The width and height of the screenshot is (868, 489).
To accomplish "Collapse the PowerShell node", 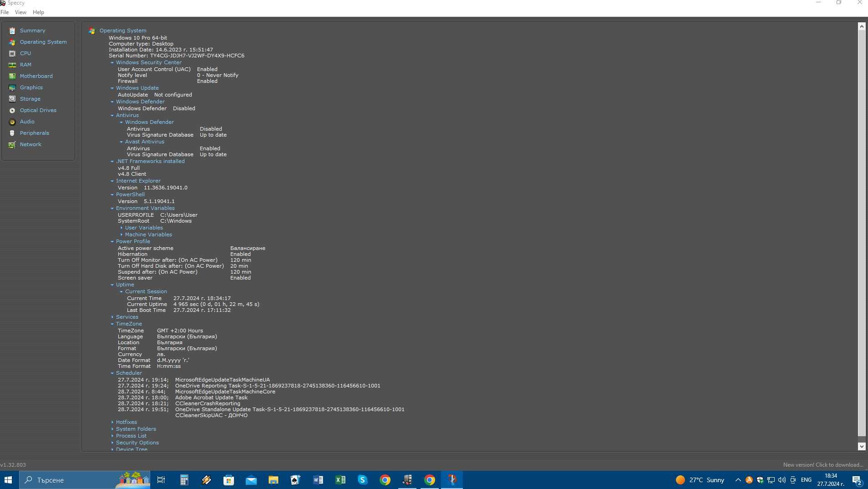I will (112, 195).
